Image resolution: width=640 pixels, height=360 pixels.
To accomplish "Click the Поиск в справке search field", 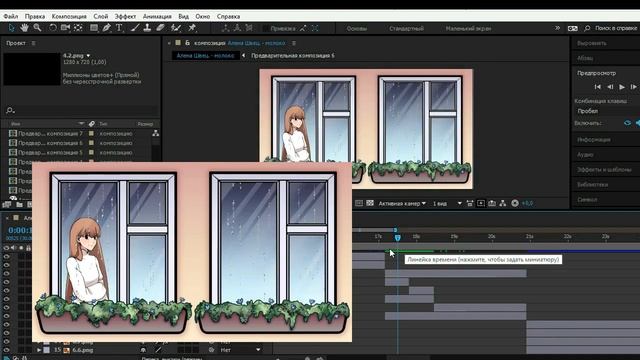I will pos(616,28).
